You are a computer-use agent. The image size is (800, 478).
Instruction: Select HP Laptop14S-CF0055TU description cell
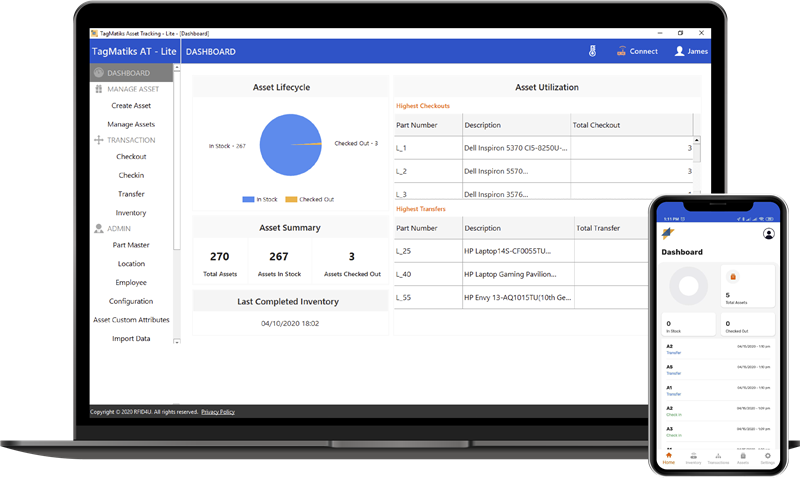(x=518, y=251)
